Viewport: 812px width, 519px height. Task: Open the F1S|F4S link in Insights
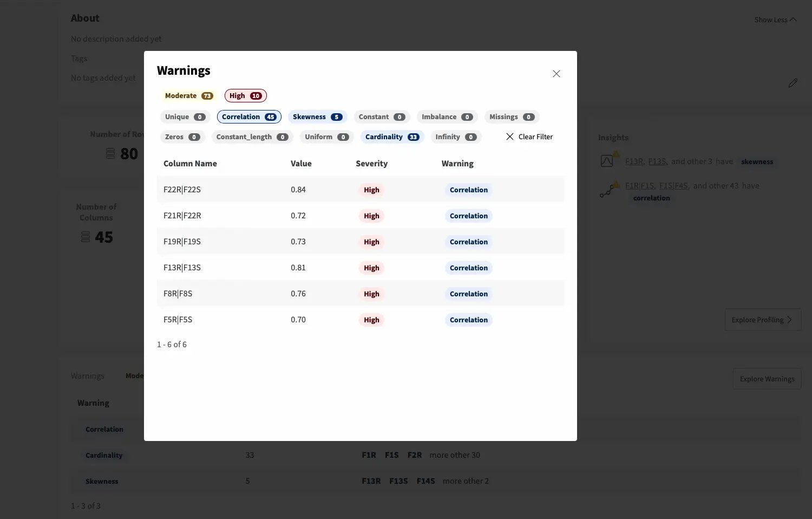click(673, 186)
